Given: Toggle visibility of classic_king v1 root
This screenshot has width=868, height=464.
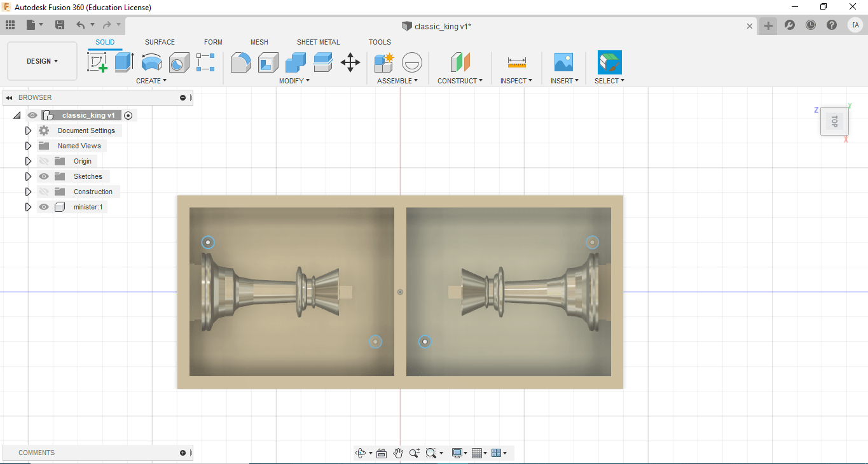Looking at the screenshot, I should point(32,115).
